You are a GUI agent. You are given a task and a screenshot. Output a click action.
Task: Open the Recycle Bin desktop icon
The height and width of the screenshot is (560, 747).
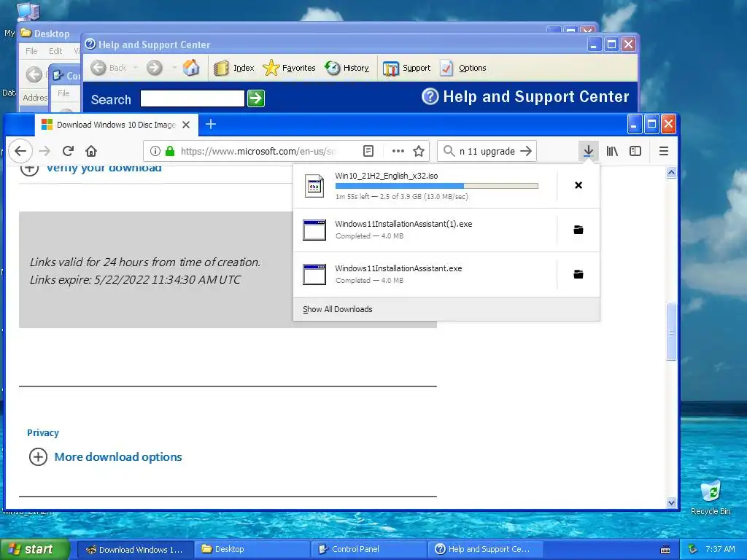pos(711,497)
